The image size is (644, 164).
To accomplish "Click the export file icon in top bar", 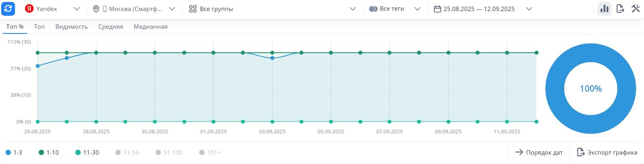I will (620, 9).
